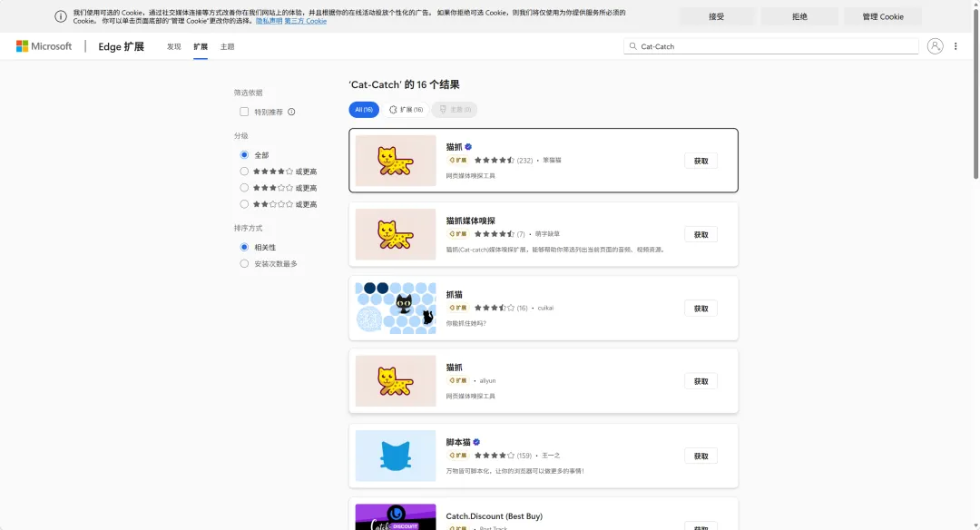Click into the Cat-Catch search field

point(770,46)
